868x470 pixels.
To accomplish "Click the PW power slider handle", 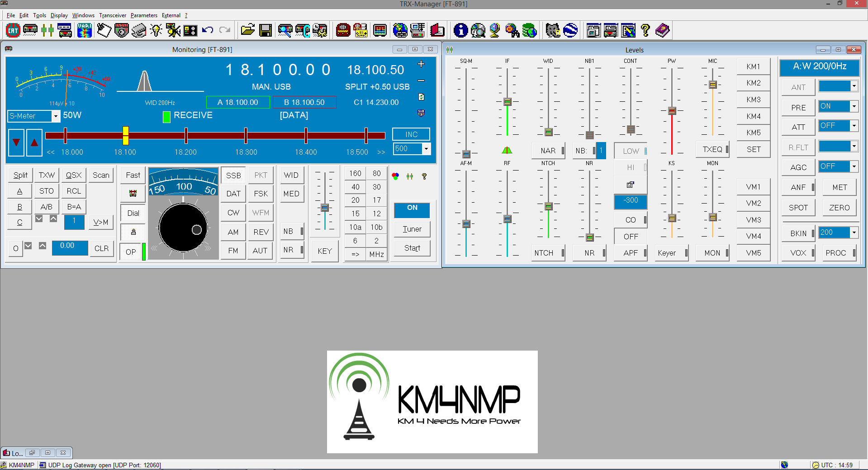I will pyautogui.click(x=672, y=110).
